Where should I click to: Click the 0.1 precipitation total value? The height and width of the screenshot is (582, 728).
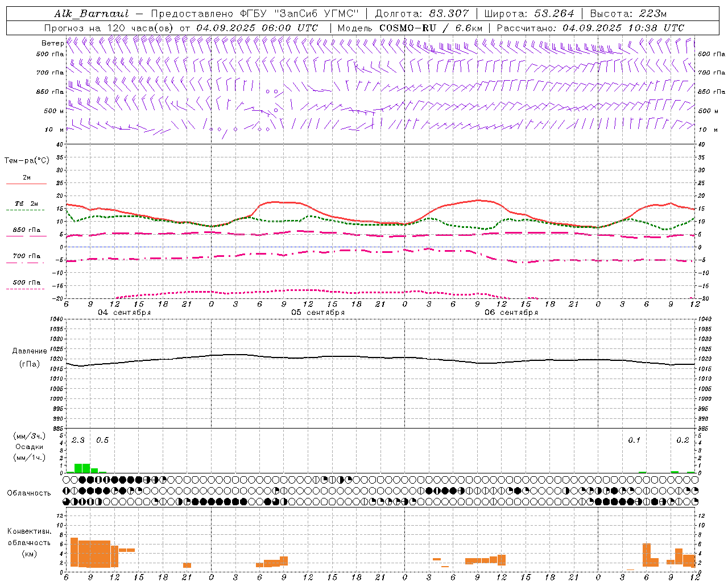pyautogui.click(x=634, y=440)
